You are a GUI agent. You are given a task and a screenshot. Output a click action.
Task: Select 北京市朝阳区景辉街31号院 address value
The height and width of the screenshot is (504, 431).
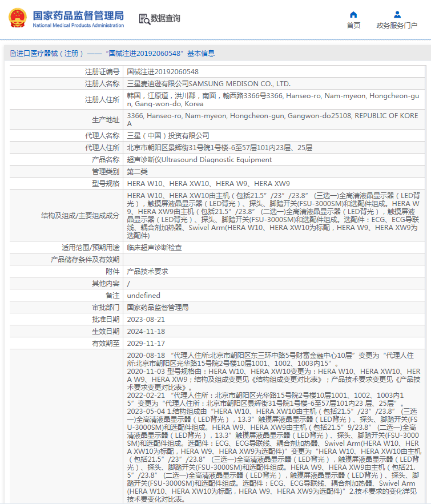click(x=220, y=148)
